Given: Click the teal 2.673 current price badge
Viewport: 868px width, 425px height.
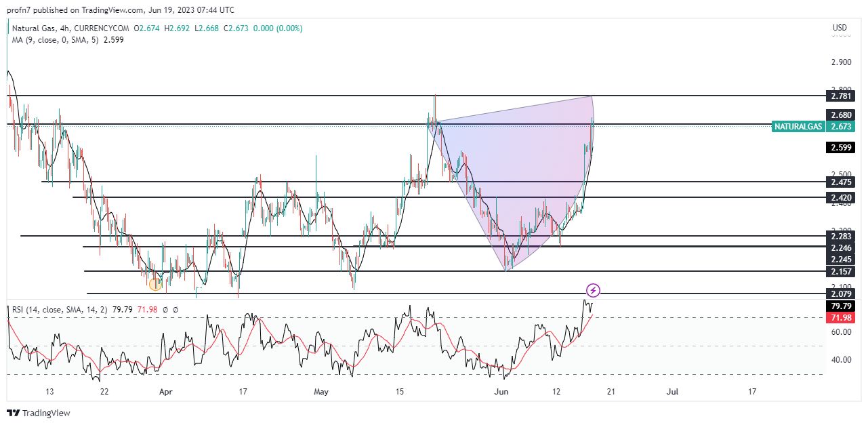Looking at the screenshot, I should 840,127.
